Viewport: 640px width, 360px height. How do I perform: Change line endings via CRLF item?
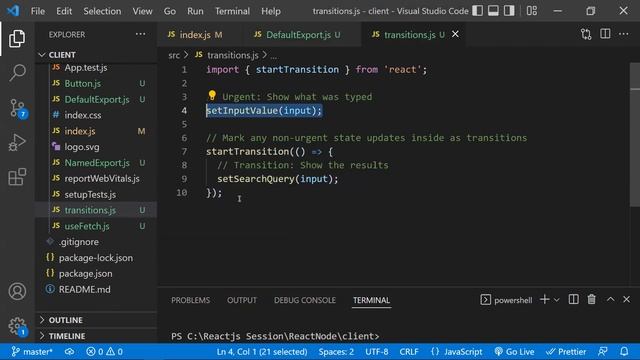pos(409,352)
